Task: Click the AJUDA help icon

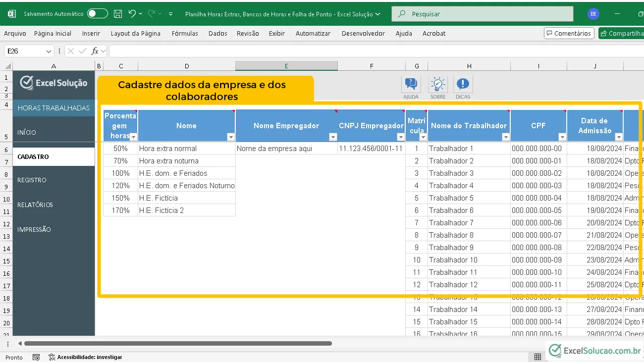Action: coord(411,85)
